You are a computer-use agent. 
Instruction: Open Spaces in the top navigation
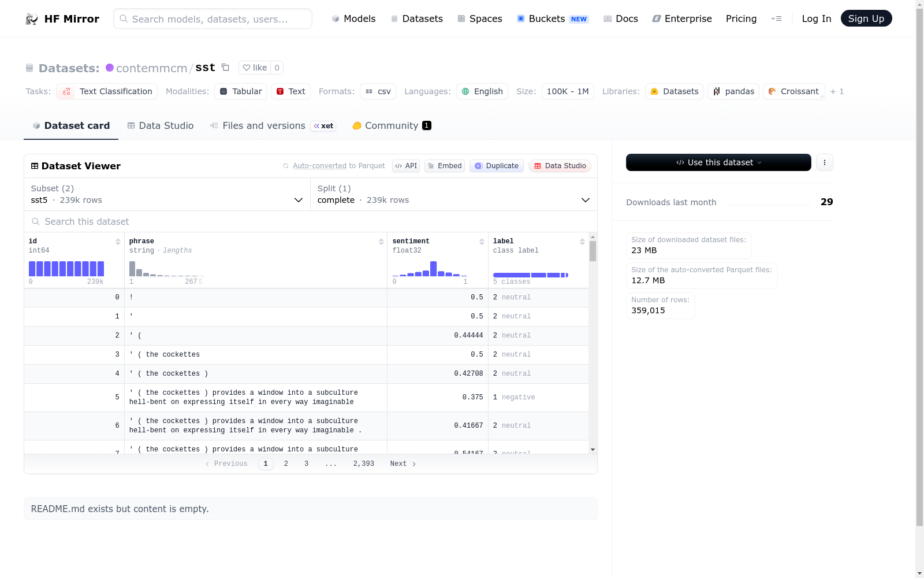coord(479,18)
